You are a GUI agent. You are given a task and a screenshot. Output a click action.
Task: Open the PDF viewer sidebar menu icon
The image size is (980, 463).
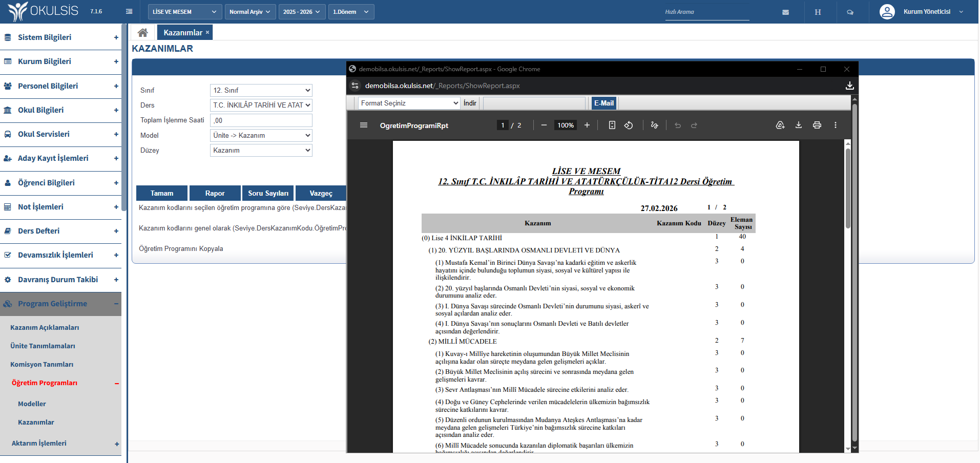(x=364, y=125)
